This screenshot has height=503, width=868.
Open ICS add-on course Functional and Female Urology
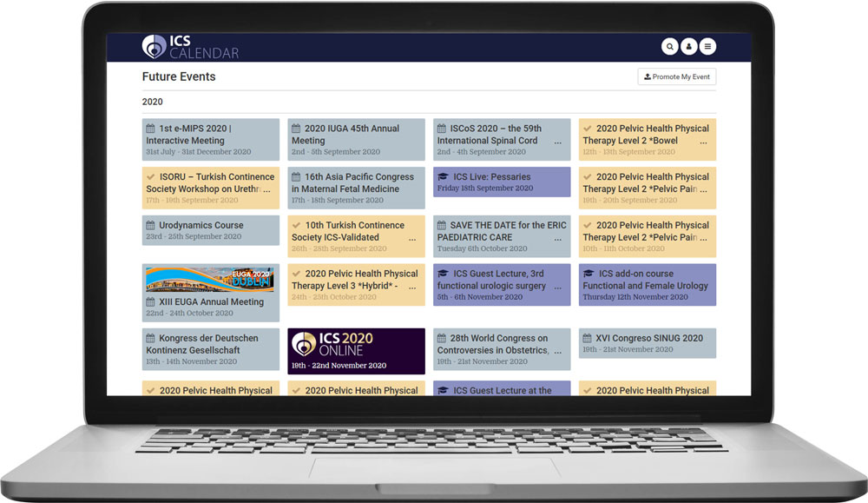pyautogui.click(x=648, y=285)
